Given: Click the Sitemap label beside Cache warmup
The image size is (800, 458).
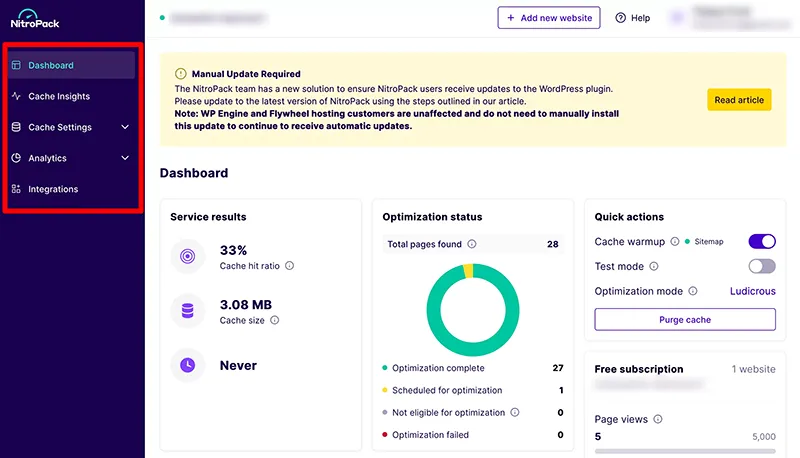Looking at the screenshot, I should click(709, 241).
